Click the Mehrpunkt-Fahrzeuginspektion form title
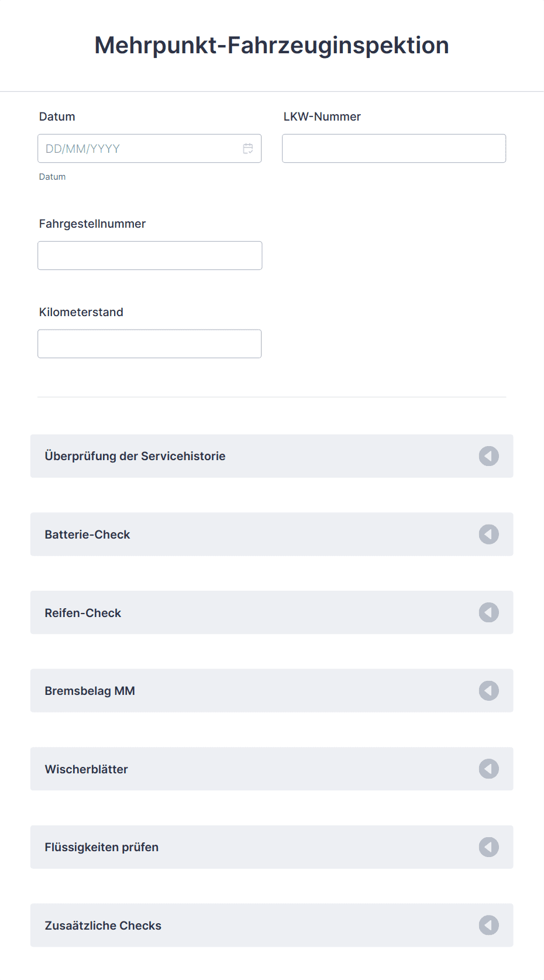This screenshot has height=980, width=544. coord(272,45)
